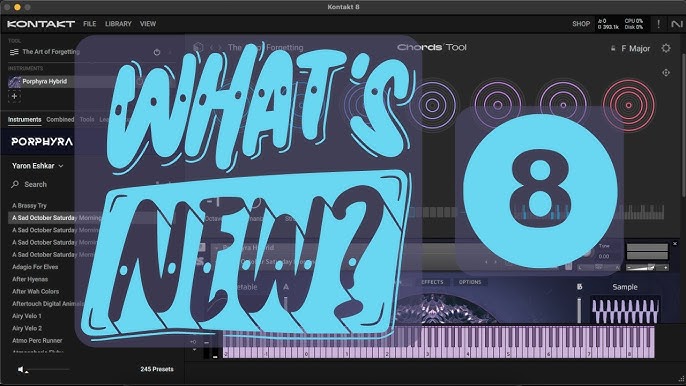Adjust the vertical level slider beside Sample
This screenshot has height=386, width=686.
(579, 310)
